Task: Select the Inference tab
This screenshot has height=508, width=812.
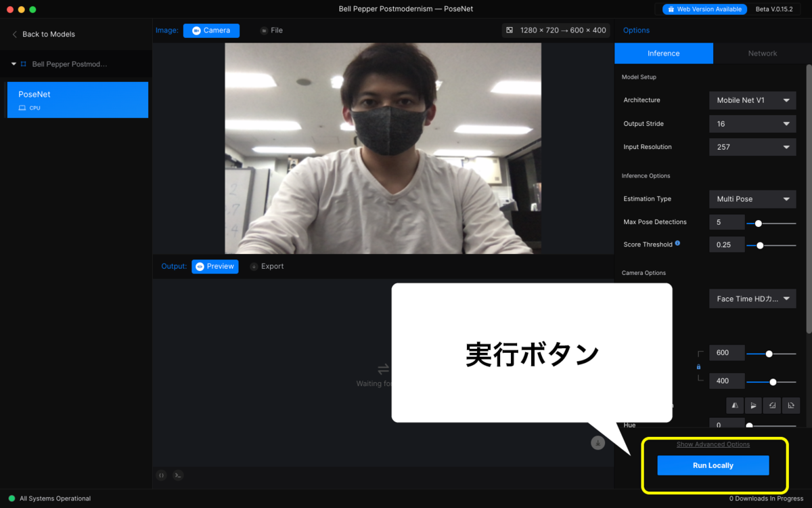Action: pyautogui.click(x=663, y=53)
